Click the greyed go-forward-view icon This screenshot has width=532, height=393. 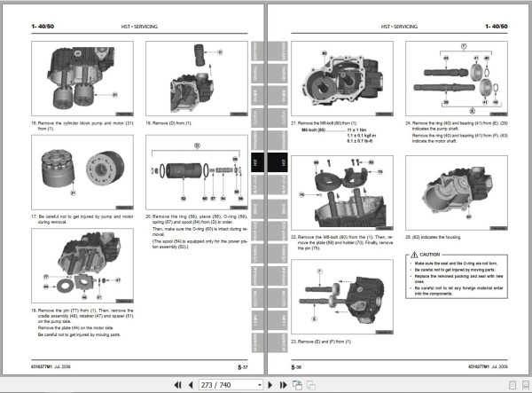coord(310,385)
